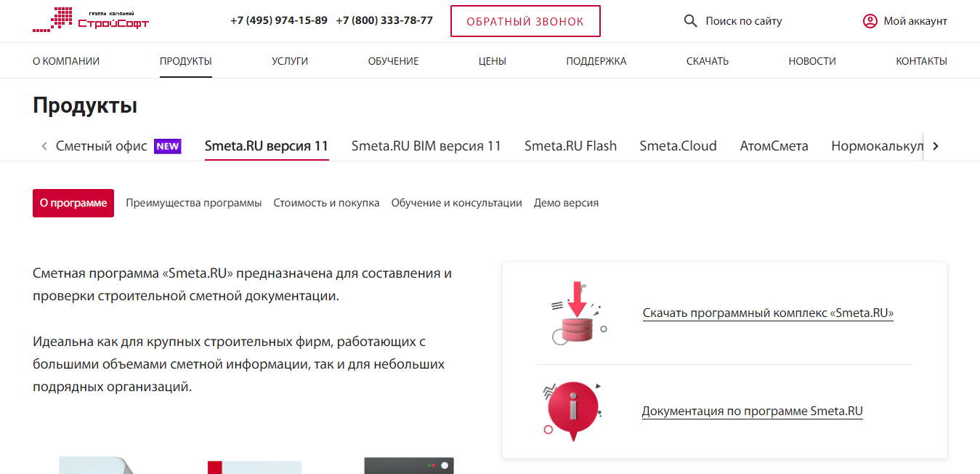Click the Поиск по сайту search field
The image size is (980, 474).
click(x=743, y=21)
